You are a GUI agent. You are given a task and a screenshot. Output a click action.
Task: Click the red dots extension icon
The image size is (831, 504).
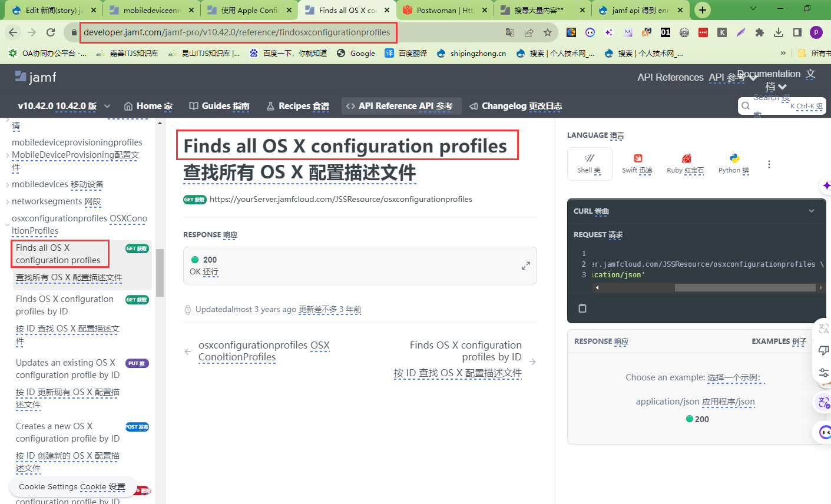point(703,32)
